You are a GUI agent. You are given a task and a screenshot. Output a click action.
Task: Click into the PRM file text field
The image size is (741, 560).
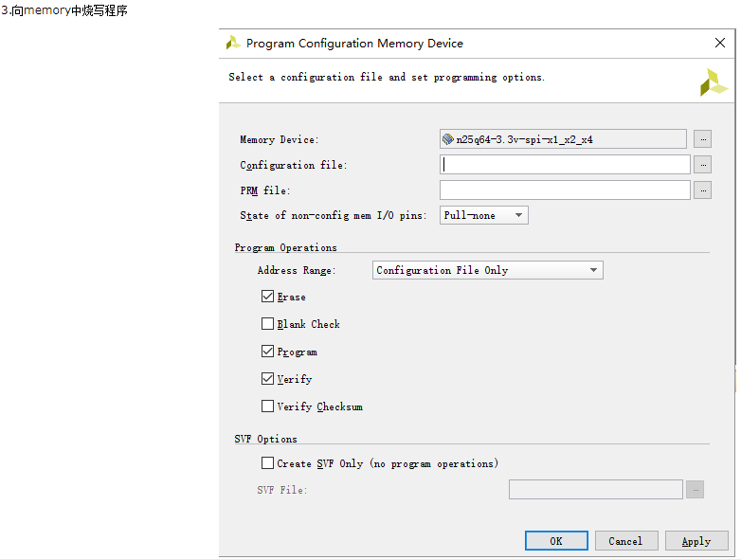pyautogui.click(x=565, y=190)
